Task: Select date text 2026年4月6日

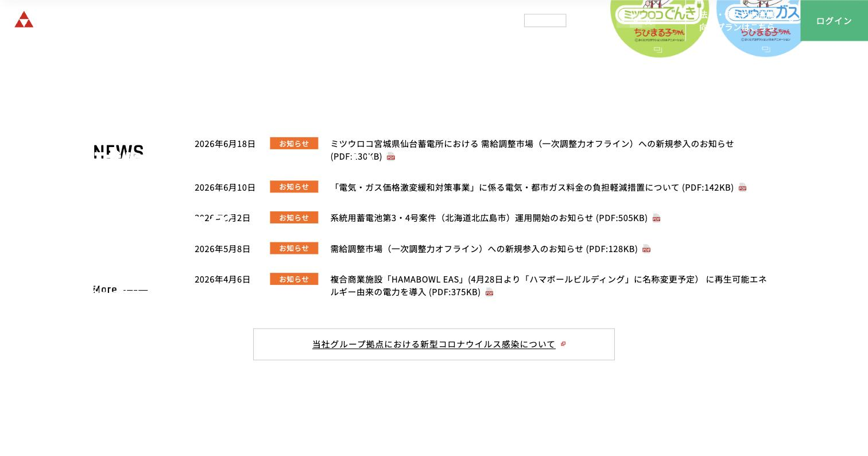Action: click(x=223, y=279)
